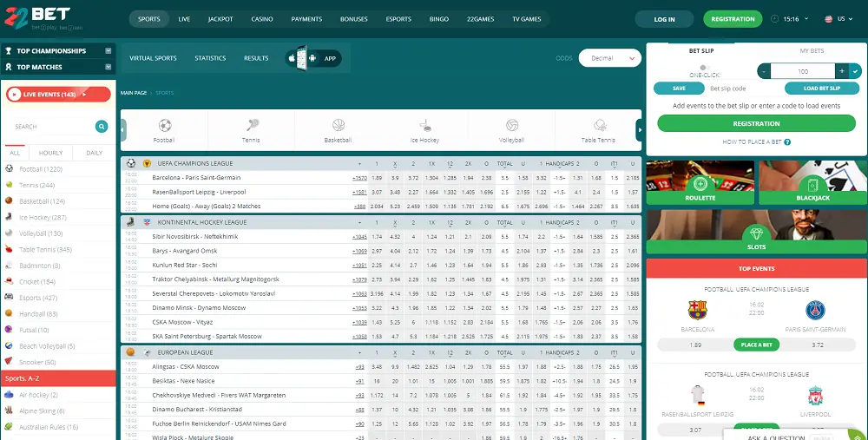Click the Log In button
This screenshot has height=440, width=868.
coord(664,19)
